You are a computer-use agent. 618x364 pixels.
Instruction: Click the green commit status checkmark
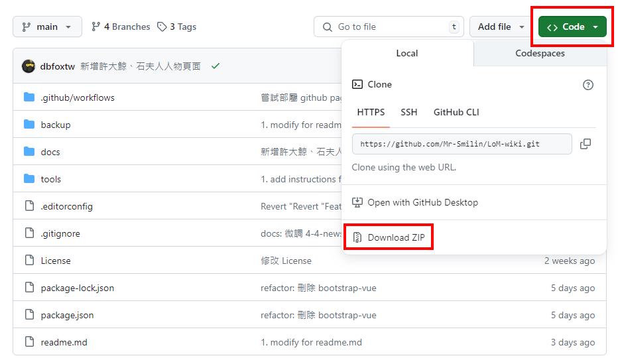(216, 66)
